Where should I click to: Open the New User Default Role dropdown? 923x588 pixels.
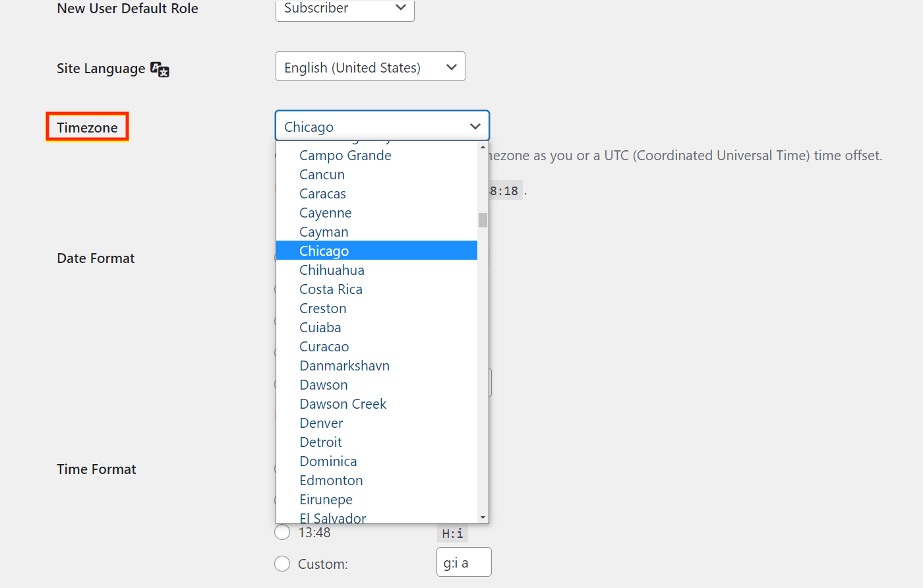[x=345, y=9]
